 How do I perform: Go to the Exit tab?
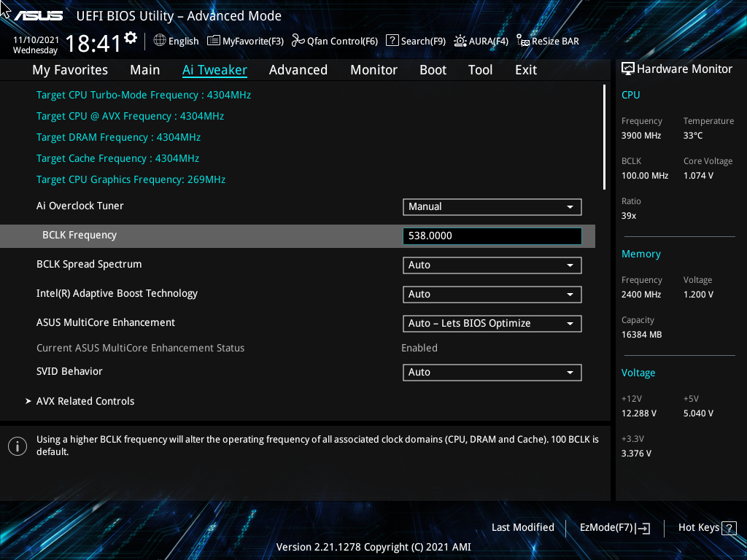[526, 70]
